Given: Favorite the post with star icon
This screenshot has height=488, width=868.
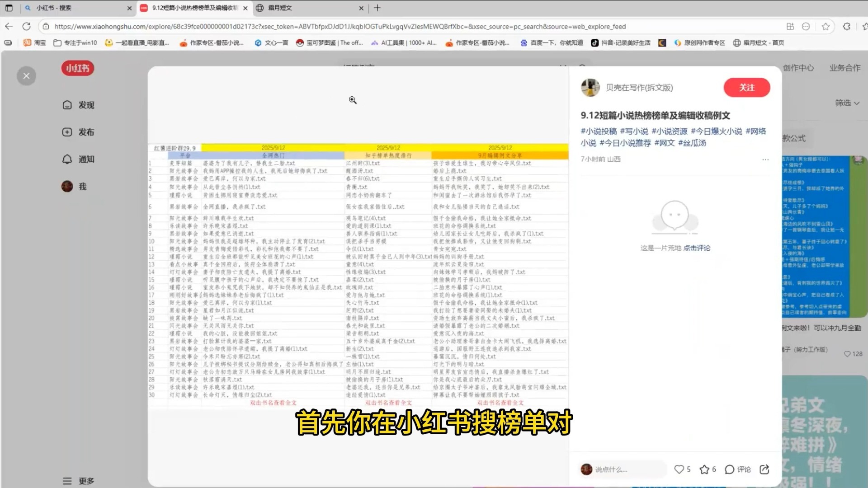Looking at the screenshot, I should (704, 469).
